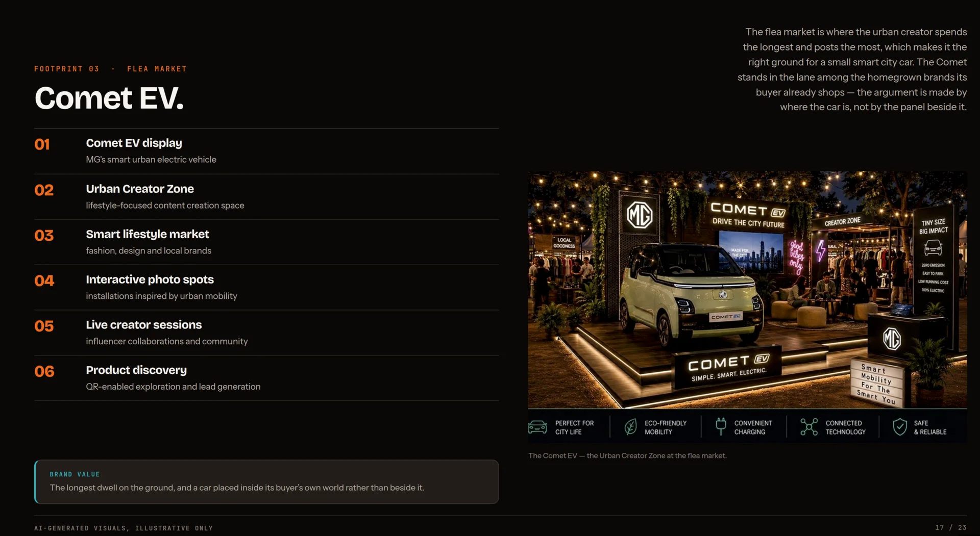Screen dimensions: 980x536
Task: Click 'MG's smart urban electric vehicle' subtitle
Action: coord(151,160)
